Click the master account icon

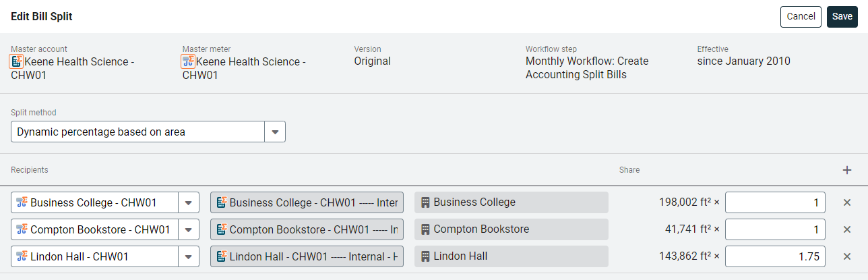coord(18,61)
